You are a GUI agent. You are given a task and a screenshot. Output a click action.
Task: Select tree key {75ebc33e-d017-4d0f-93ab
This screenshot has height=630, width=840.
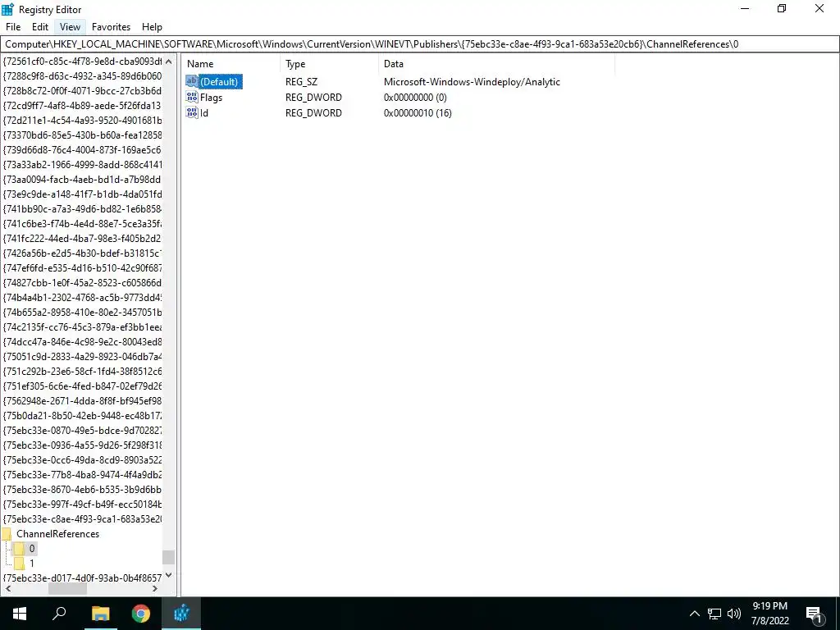(x=82, y=577)
